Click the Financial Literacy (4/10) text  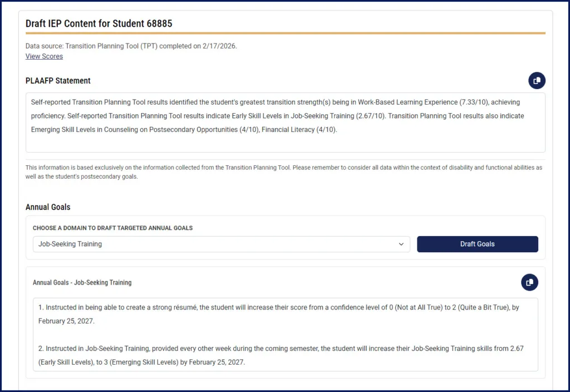(x=299, y=130)
